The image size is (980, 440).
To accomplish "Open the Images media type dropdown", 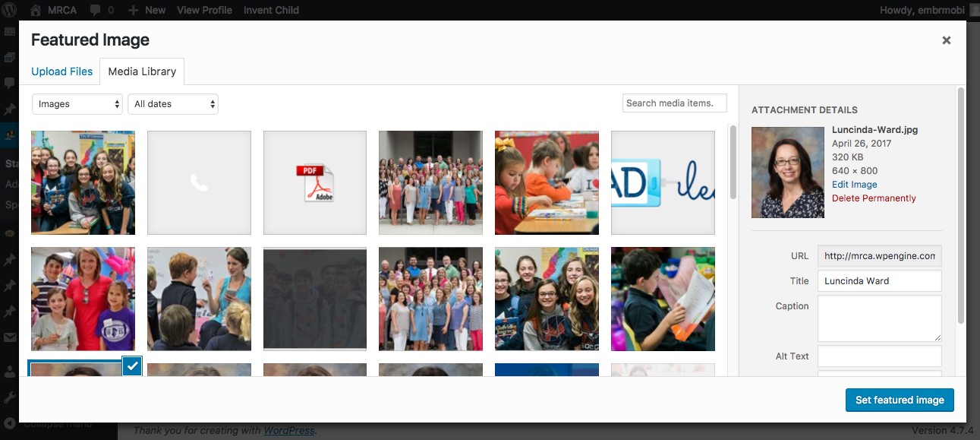I will click(77, 104).
